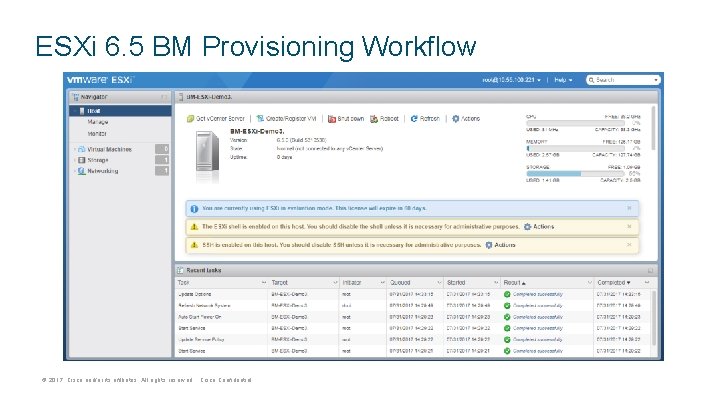This screenshot has height=405, width=720.
Task: Expand the Storage tree node
Action: coord(74,160)
